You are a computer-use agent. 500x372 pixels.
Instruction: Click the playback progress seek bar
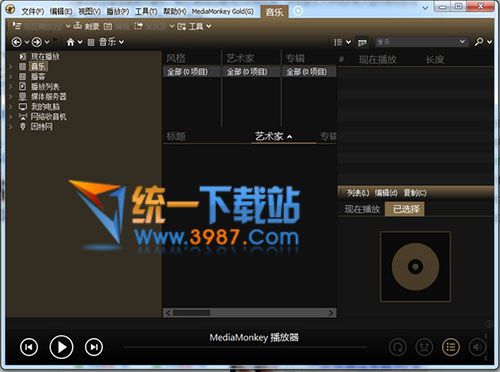pyautogui.click(x=244, y=347)
